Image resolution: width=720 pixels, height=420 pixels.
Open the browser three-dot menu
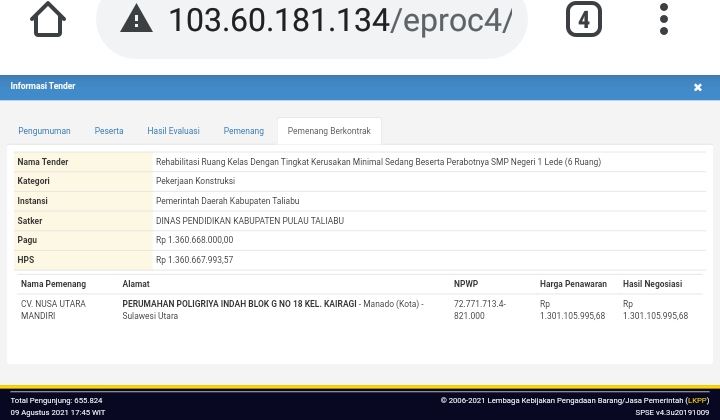click(x=664, y=19)
